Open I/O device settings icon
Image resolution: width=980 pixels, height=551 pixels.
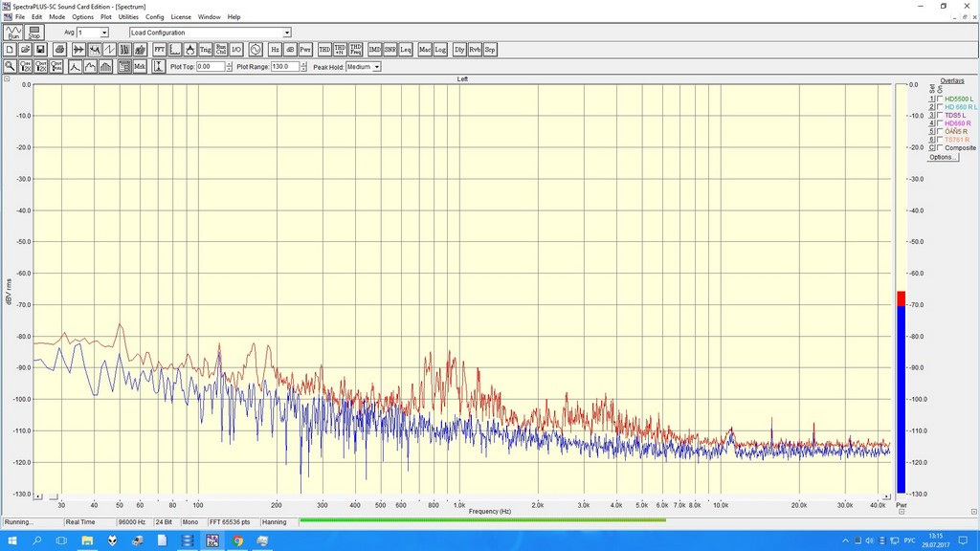236,50
